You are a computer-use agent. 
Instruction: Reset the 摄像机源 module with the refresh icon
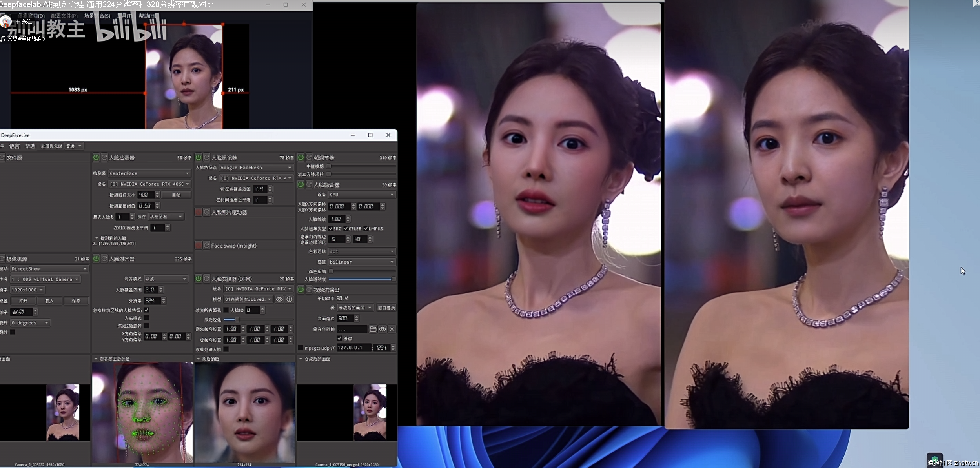tap(2, 259)
